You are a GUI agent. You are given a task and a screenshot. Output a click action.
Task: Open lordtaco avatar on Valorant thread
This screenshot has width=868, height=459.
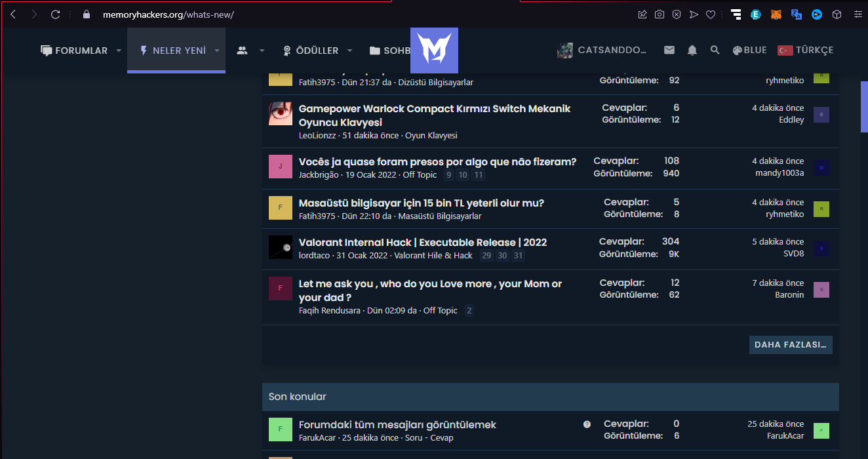(x=281, y=247)
